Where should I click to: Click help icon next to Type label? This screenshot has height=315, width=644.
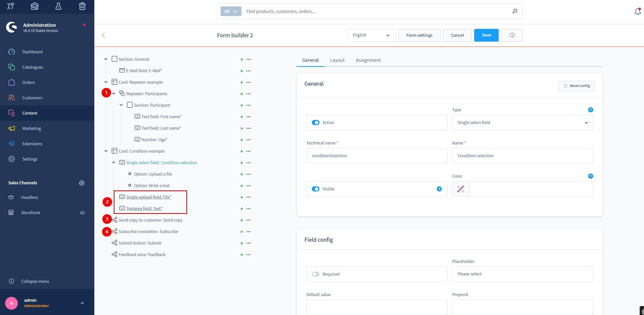point(590,110)
